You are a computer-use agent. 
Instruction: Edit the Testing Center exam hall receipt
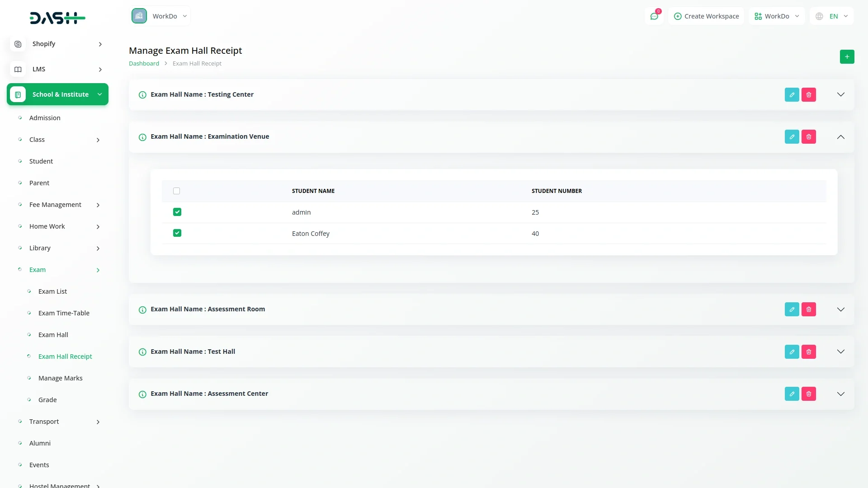792,95
